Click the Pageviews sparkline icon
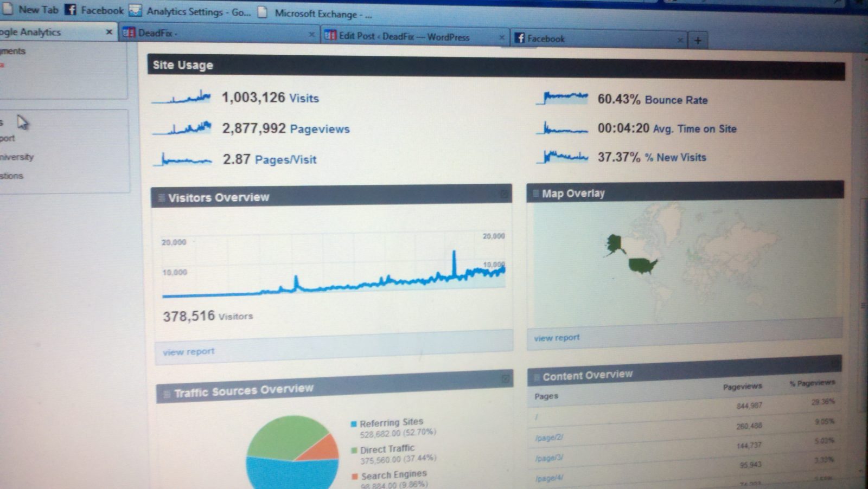The height and width of the screenshot is (489, 868). pos(182,128)
